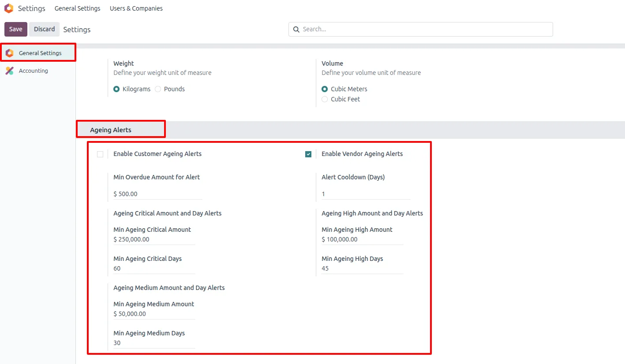This screenshot has width=625, height=364.
Task: Open the Users & Companies menu
Action: pyautogui.click(x=136, y=8)
